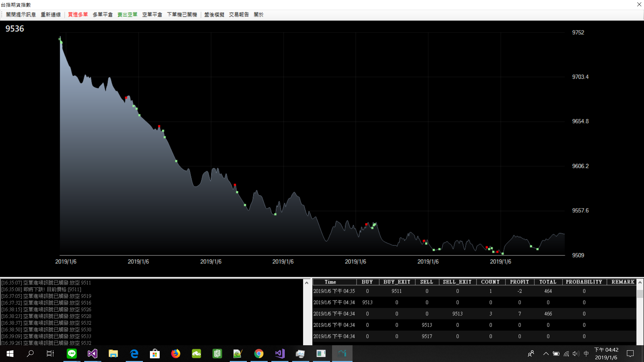
Task: Open the Windows Start menu
Action: click(x=10, y=354)
